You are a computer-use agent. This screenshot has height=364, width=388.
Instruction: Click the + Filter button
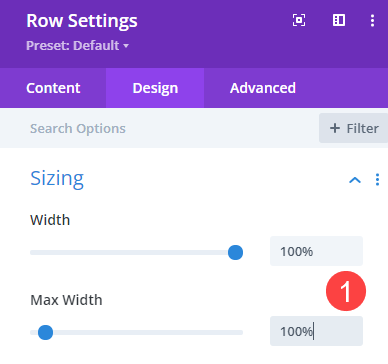point(353,128)
